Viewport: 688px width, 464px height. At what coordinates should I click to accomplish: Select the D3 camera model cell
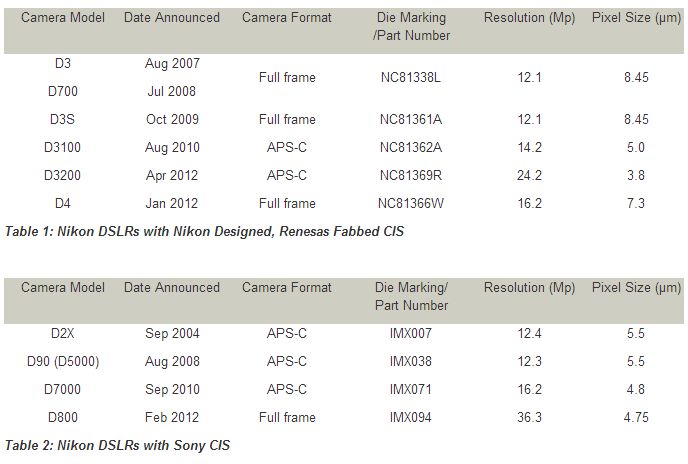[63, 63]
